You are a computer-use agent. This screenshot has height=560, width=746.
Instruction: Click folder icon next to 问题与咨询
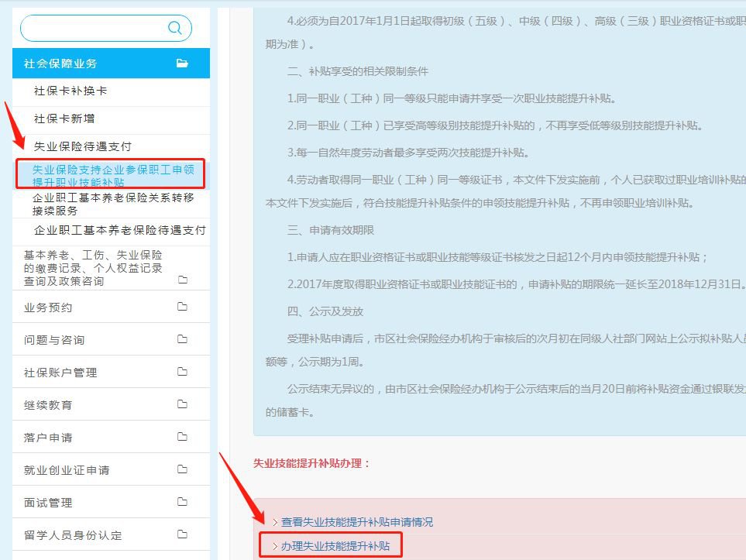183,339
